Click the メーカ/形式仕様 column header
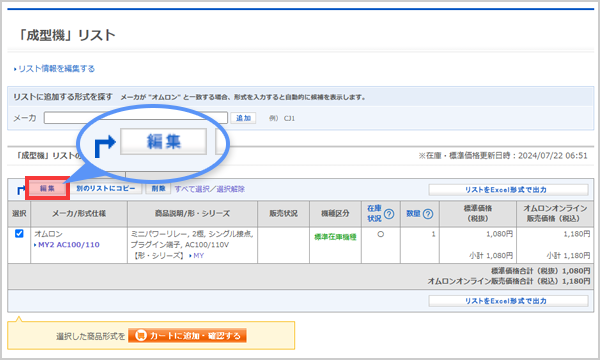Image resolution: width=600 pixels, height=360 pixels. 79,213
